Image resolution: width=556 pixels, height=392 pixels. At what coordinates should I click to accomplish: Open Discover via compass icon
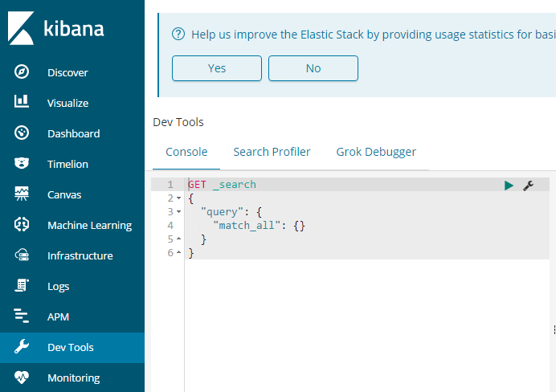22,72
